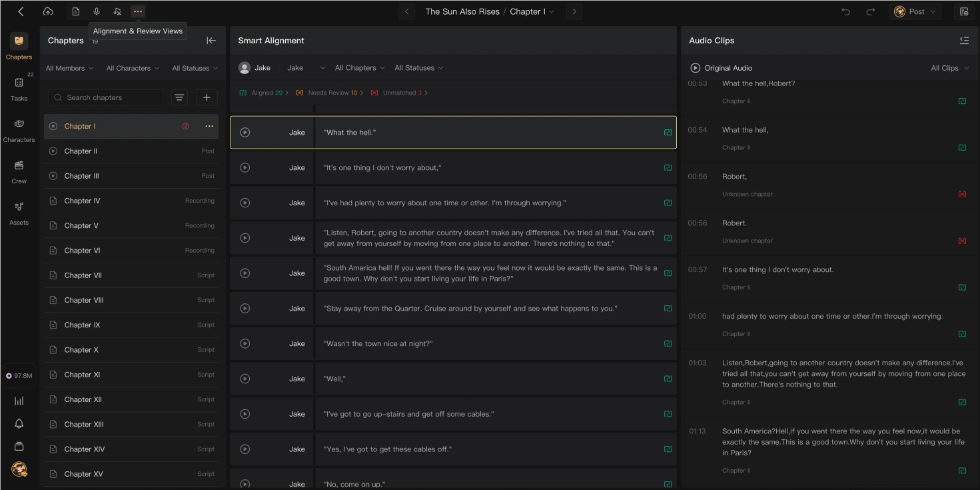This screenshot has height=490, width=980.
Task: Add a new chapter with plus button
Action: pyautogui.click(x=207, y=97)
